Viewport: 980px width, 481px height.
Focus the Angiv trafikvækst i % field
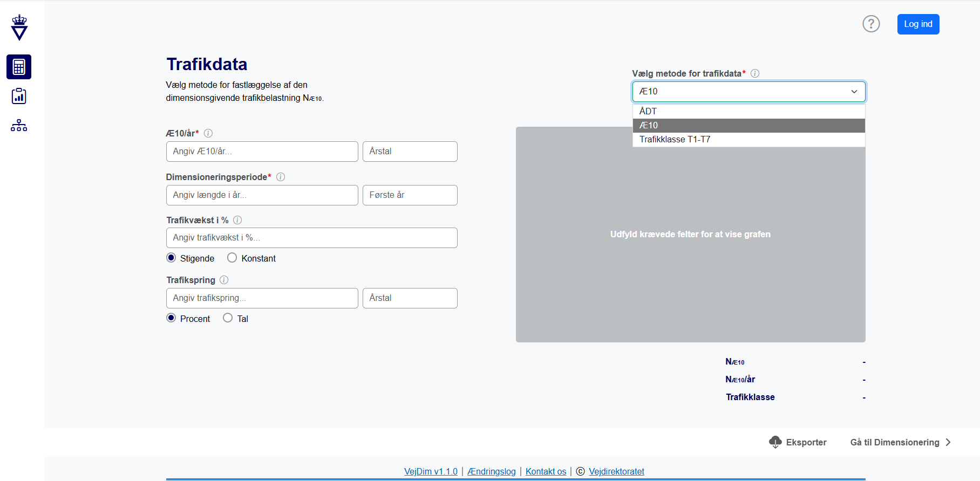pos(311,238)
